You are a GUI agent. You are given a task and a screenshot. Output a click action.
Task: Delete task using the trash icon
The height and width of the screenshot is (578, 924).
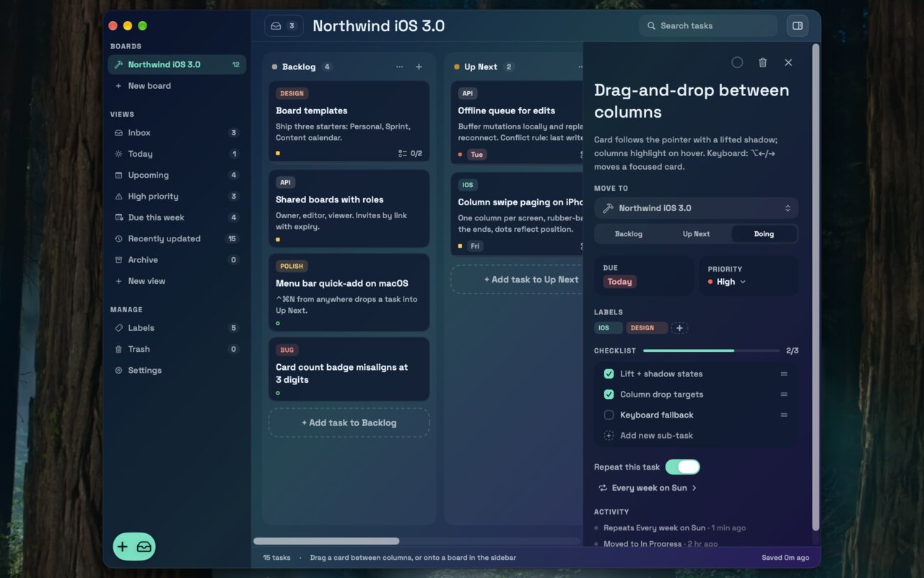762,63
